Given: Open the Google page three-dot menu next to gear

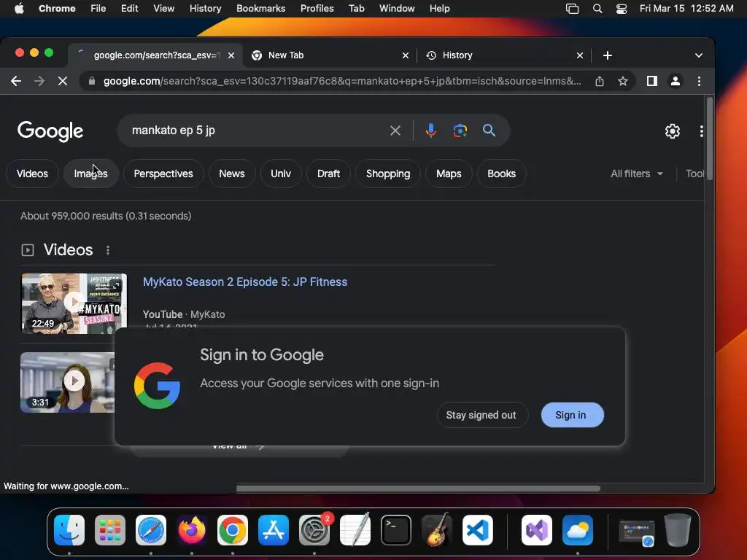Looking at the screenshot, I should click(x=701, y=131).
